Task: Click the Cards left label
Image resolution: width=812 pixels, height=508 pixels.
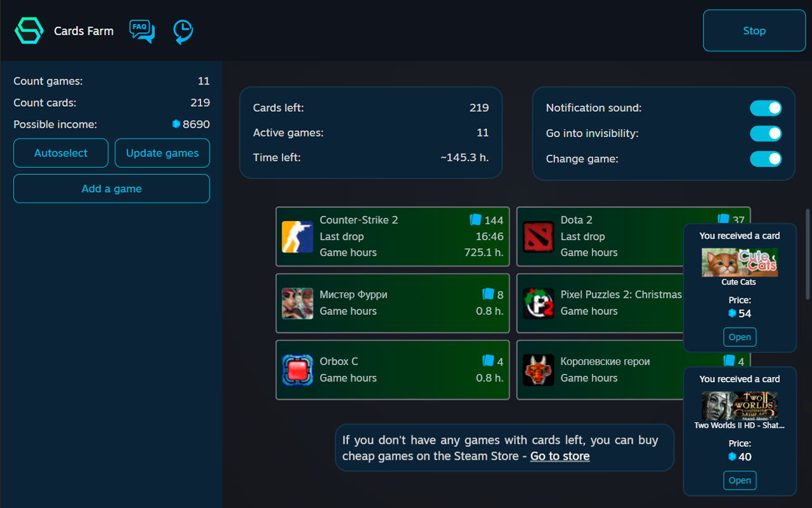Action: point(278,108)
